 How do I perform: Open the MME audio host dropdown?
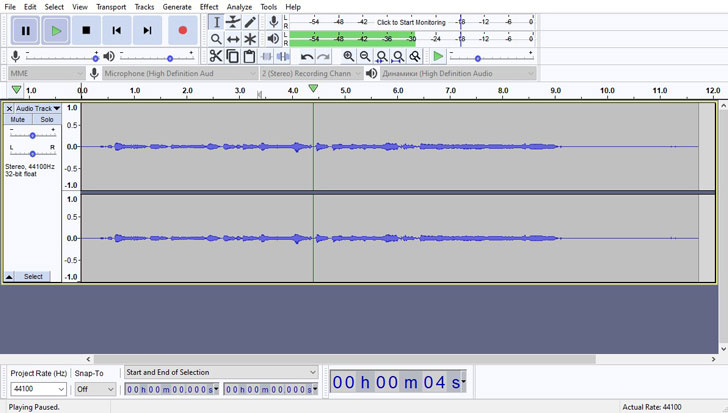tap(46, 73)
